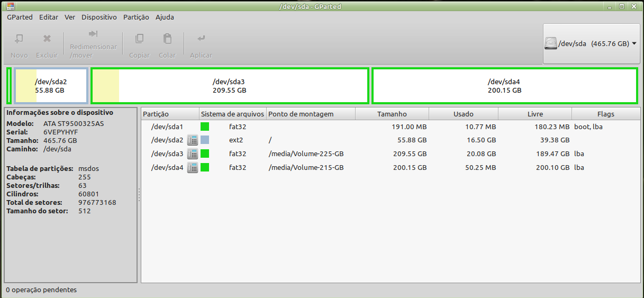Screen dimensions: 644x298
Task: Select the /dev/sda3 row in partition list
Action: point(390,154)
